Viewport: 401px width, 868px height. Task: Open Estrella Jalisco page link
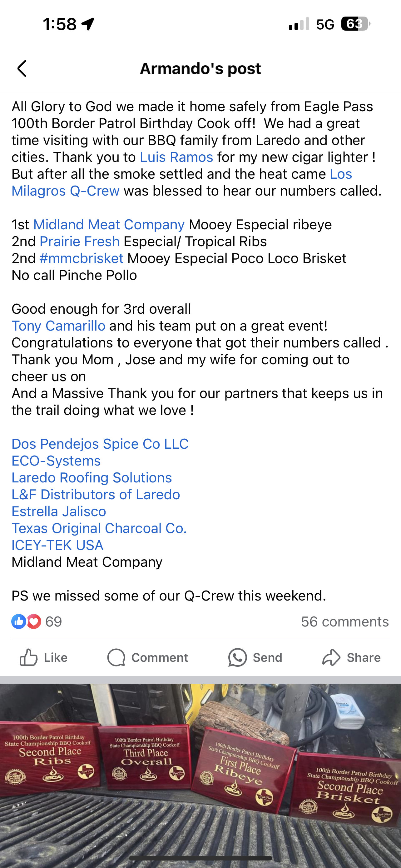click(59, 511)
